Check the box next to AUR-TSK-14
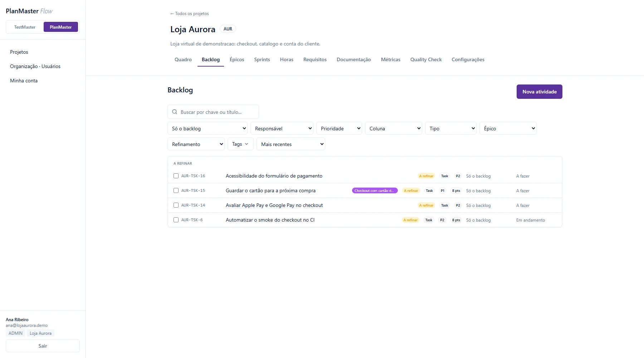Viewport: 644px width, 358px height. point(176,205)
